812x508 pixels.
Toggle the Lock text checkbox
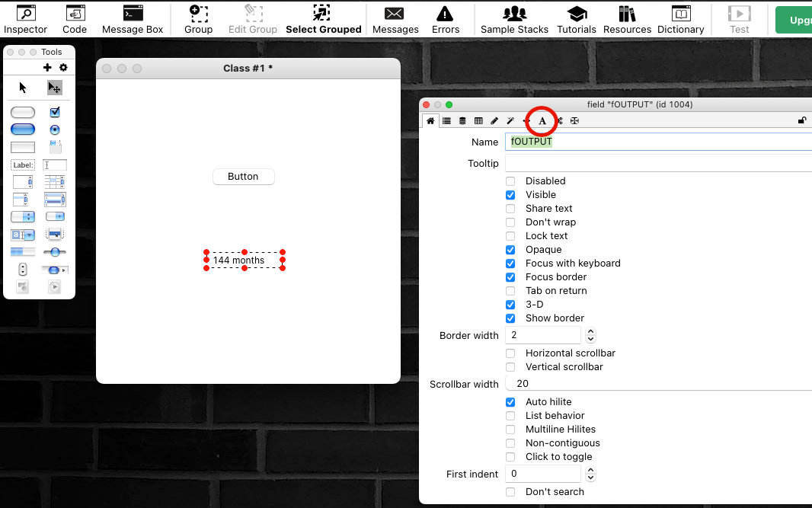[x=510, y=236]
